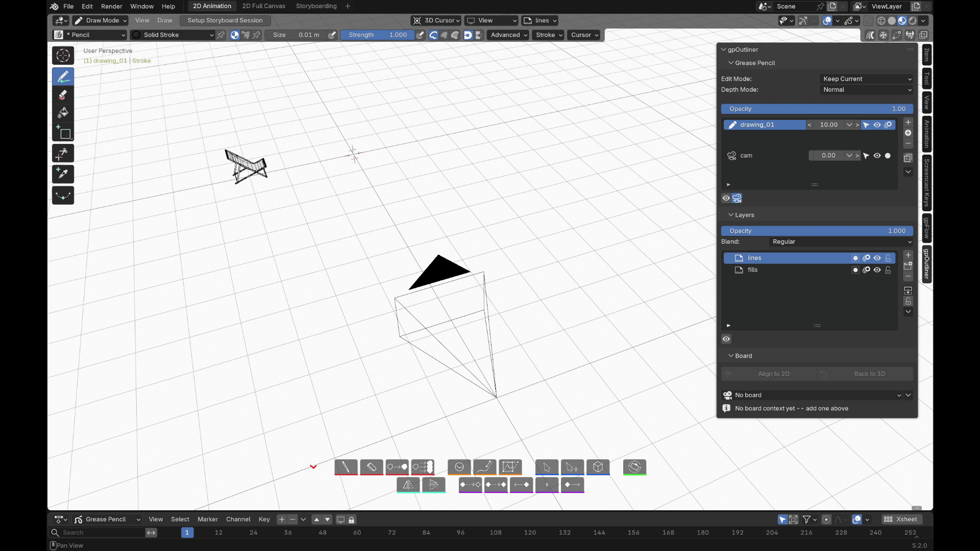Switch to 2D Full Canvas workspace

coord(263,6)
